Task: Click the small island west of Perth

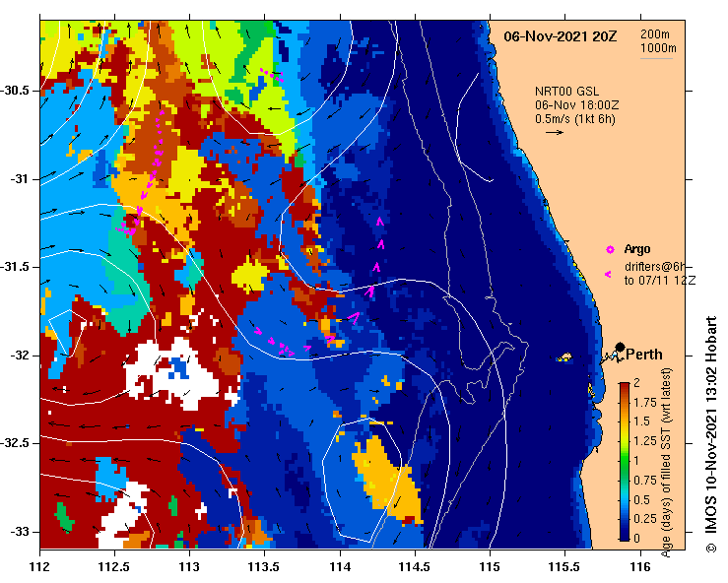Action: tap(564, 357)
